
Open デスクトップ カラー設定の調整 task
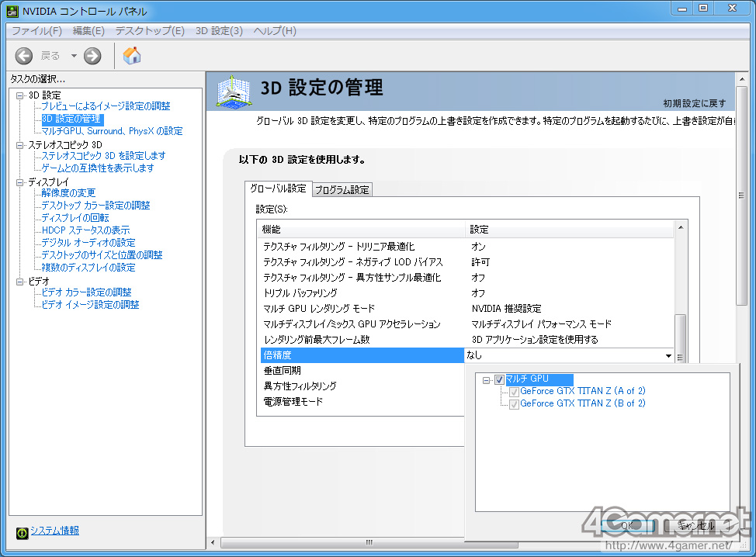95,206
